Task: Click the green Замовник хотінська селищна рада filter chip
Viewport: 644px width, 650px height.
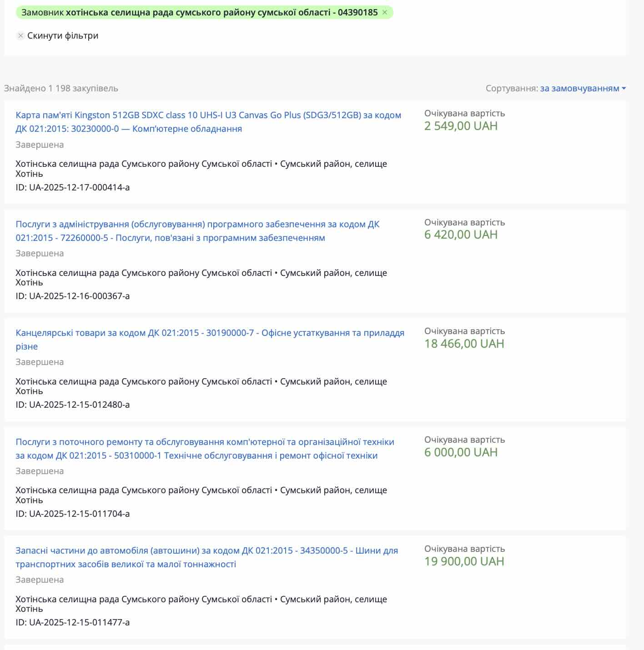Action: point(199,13)
